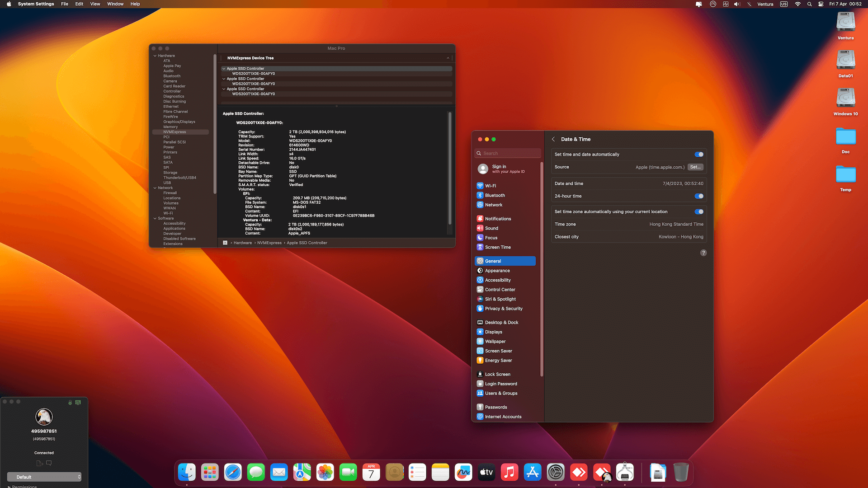Image resolution: width=868 pixels, height=488 pixels.
Task: Launch Safari from the Dock
Action: point(232,472)
